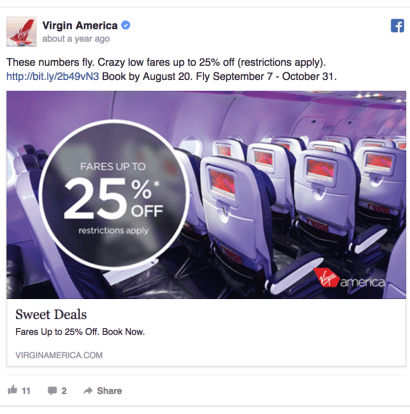Click the VIRGINAMERICA.COM domain link

[x=59, y=355]
